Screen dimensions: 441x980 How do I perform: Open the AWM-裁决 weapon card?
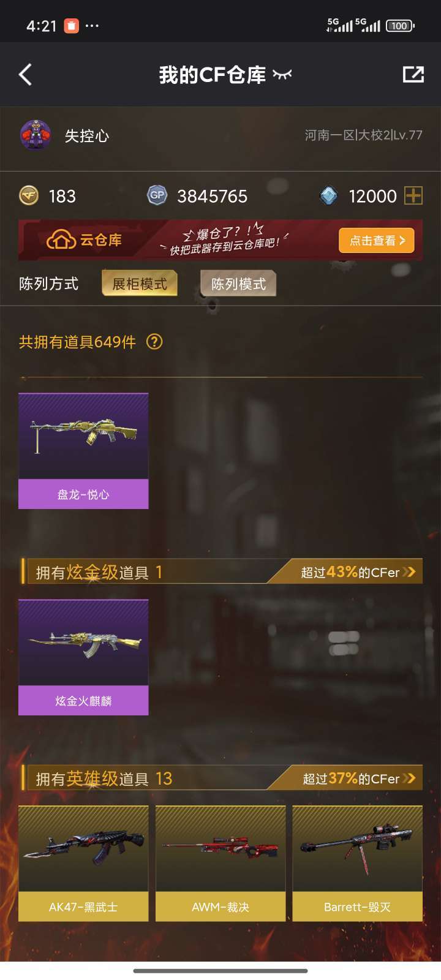coord(221,864)
